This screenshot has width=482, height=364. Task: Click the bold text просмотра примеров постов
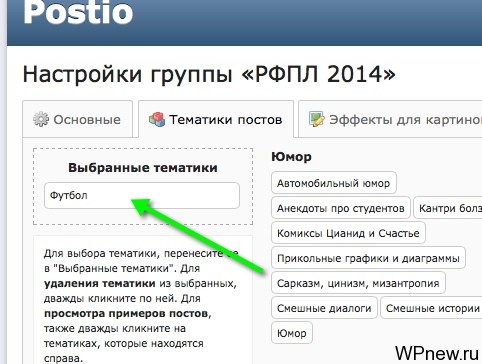[126, 314]
